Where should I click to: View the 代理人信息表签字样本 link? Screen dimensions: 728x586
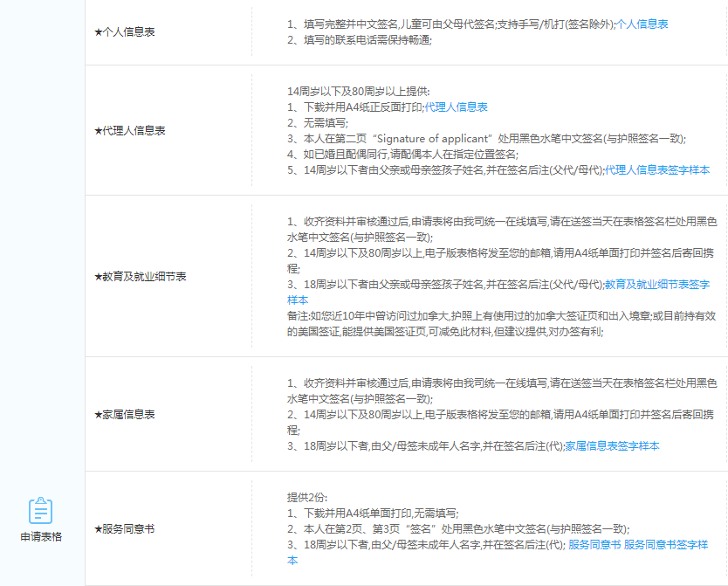(x=657, y=169)
